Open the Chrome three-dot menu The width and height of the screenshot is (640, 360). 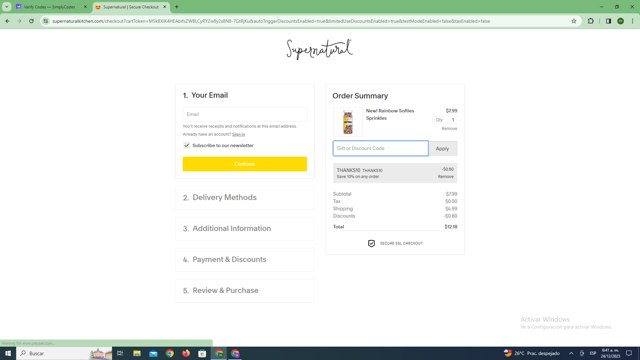pos(633,21)
